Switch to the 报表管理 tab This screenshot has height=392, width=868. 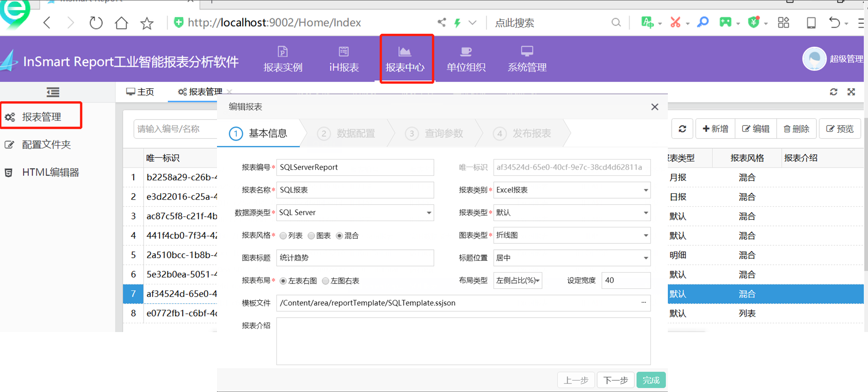click(x=200, y=92)
